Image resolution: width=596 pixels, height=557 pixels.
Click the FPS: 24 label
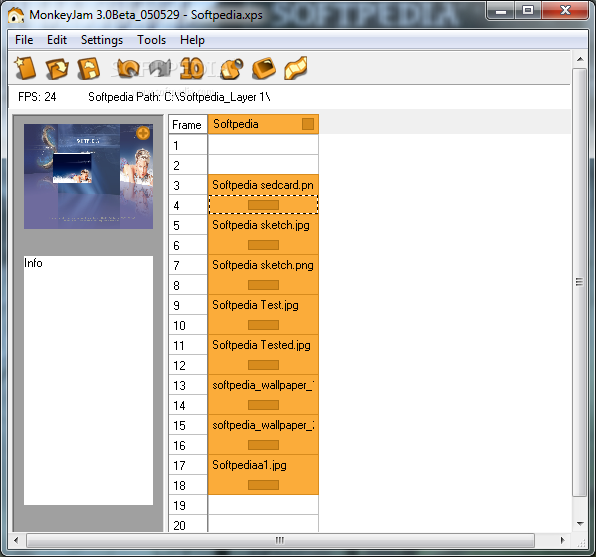[37, 97]
